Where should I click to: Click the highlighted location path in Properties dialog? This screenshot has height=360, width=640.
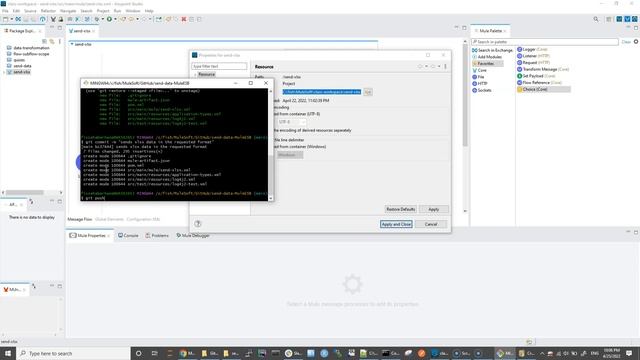click(322, 92)
